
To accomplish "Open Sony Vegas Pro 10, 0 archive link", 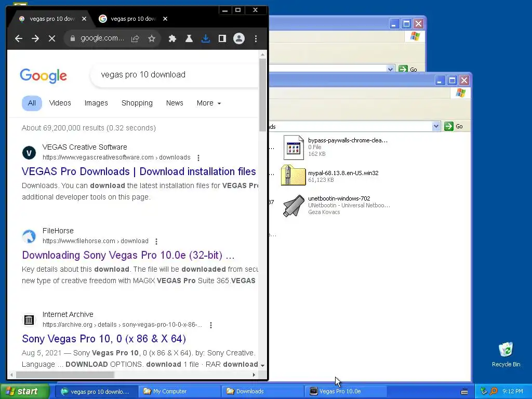I will [104, 339].
